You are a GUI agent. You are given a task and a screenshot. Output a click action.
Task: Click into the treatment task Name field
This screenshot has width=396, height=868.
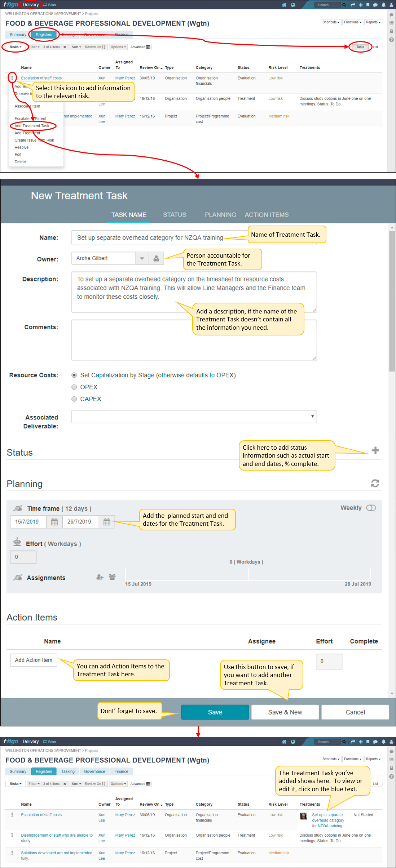coord(194,238)
